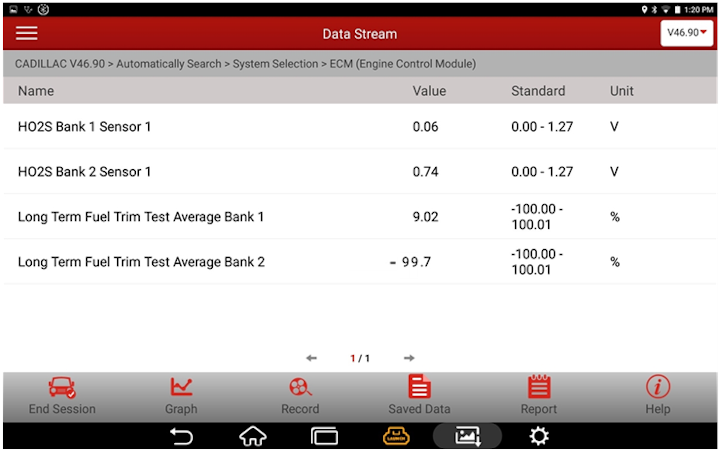Open the hamburger menu
Image resolution: width=720 pixels, height=452 pixels.
pyautogui.click(x=27, y=33)
